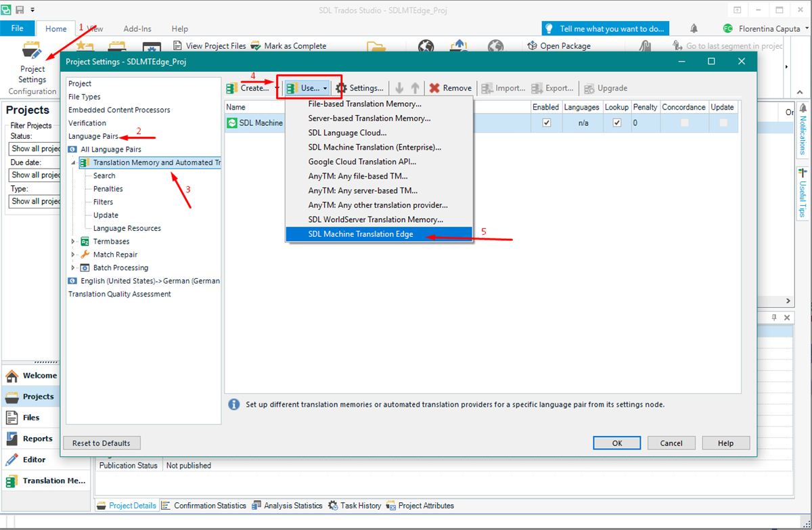Image resolution: width=812 pixels, height=530 pixels.
Task: Pin the lower details panel
Action: click(775, 317)
